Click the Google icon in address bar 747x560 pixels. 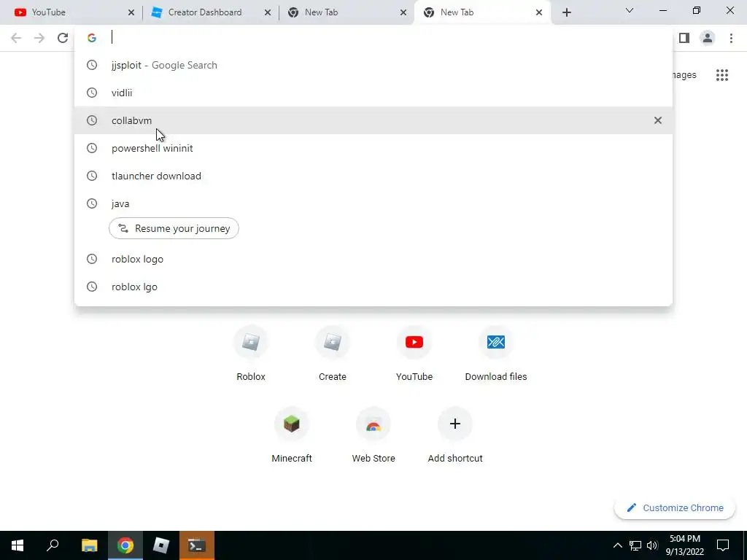pos(92,38)
